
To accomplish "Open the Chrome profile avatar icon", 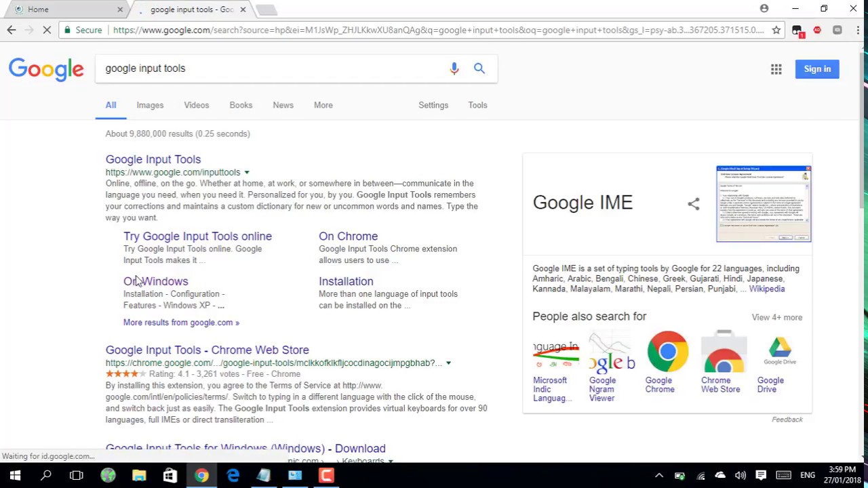I will click(764, 9).
